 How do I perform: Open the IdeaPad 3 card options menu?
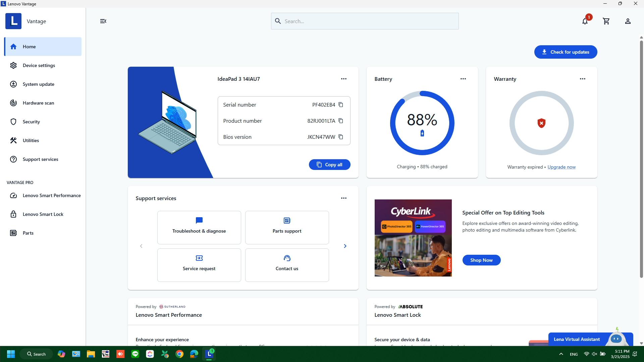pyautogui.click(x=344, y=79)
